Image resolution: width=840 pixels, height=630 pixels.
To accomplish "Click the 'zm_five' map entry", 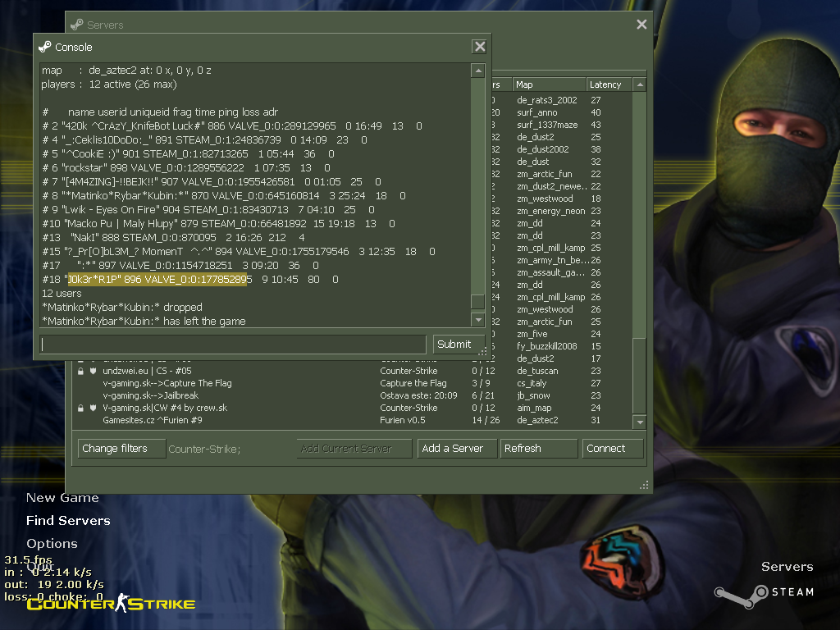I will pos(532,334).
